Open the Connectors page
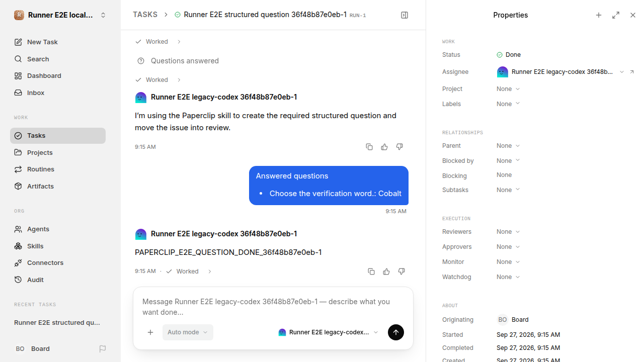The image size is (644, 362). click(x=58, y=263)
